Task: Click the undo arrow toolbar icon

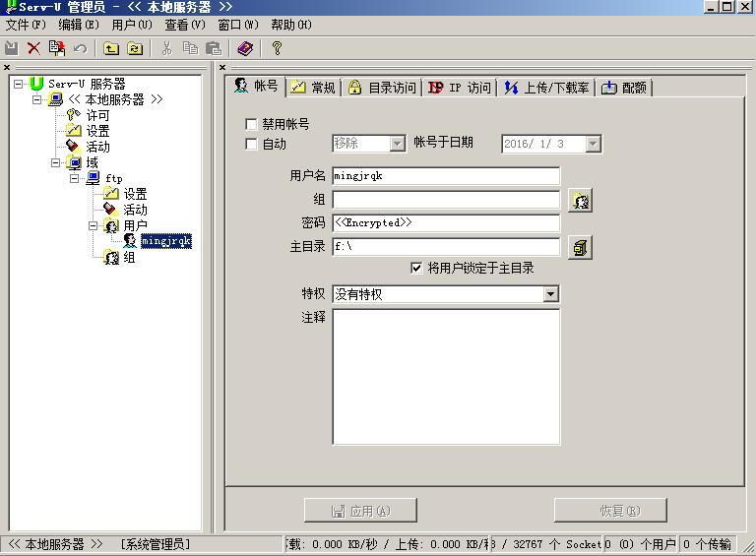Action: (80, 48)
